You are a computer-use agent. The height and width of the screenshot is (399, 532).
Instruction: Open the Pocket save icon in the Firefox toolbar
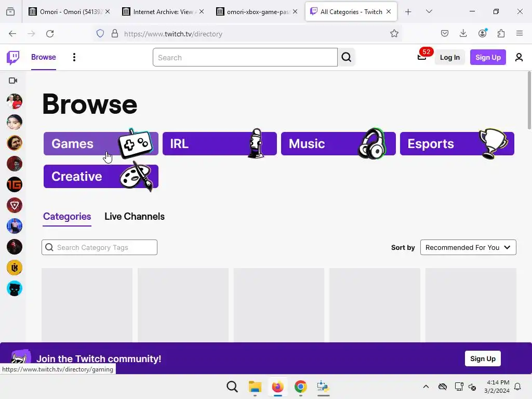pos(445,34)
